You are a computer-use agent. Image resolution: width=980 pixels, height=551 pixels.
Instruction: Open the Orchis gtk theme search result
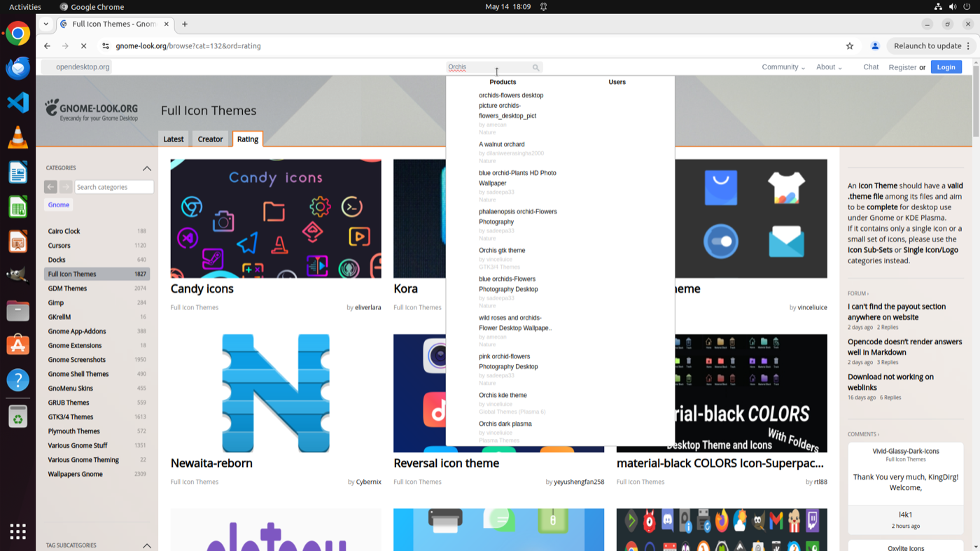pyautogui.click(x=502, y=251)
